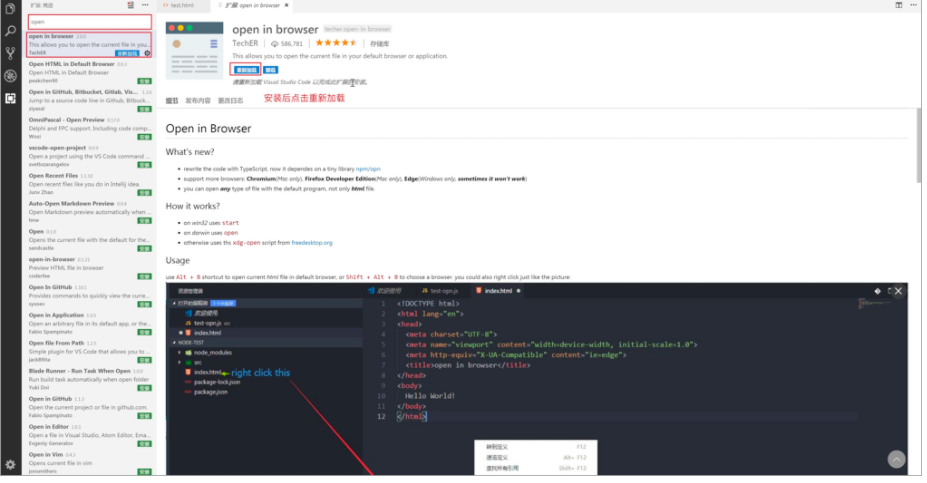Install Open in Application extension
The width and height of the screenshot is (927, 483).
click(x=144, y=332)
